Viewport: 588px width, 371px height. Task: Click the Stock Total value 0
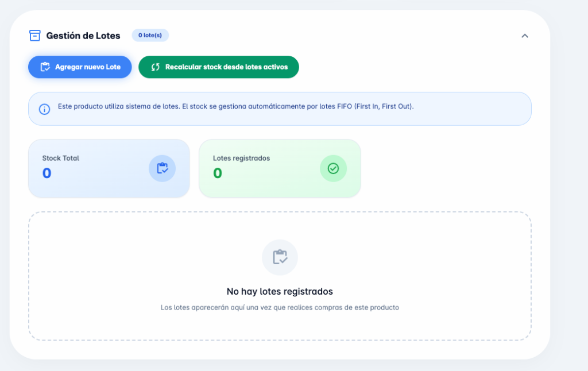point(47,173)
